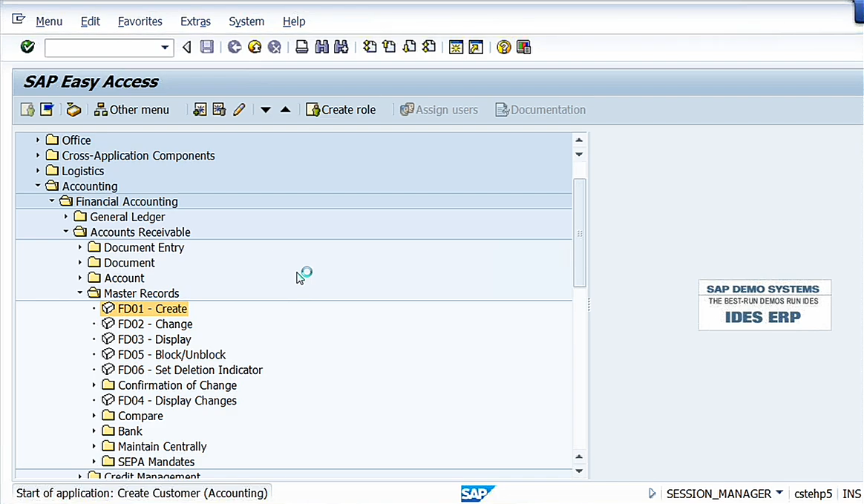
Task: Collapse the Accounting folder node
Action: point(37,186)
